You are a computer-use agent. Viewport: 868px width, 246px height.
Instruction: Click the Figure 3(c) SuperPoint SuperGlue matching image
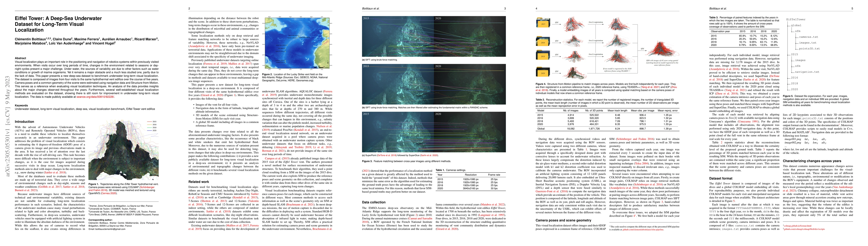click(434, 132)
